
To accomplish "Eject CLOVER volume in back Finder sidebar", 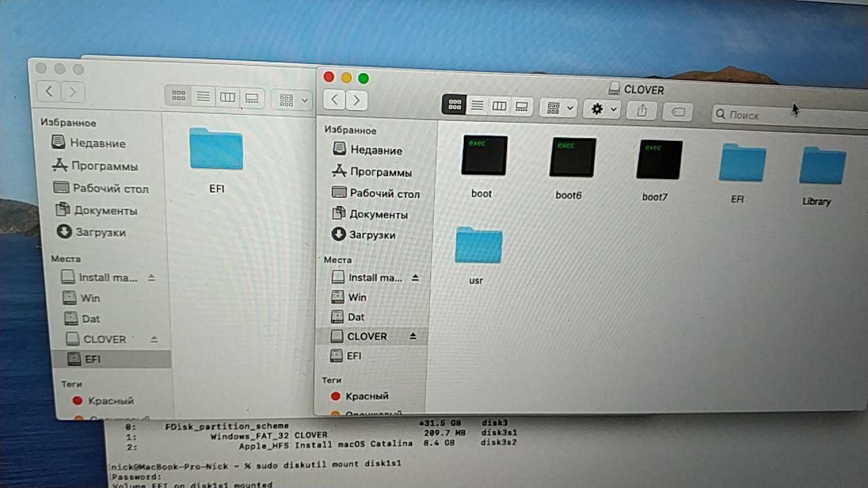I will [154, 339].
